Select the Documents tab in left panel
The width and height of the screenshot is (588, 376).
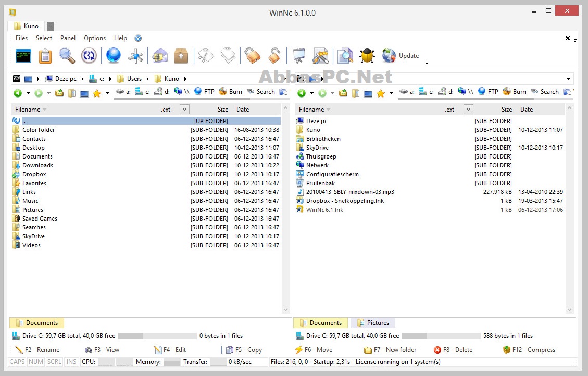pyautogui.click(x=37, y=323)
